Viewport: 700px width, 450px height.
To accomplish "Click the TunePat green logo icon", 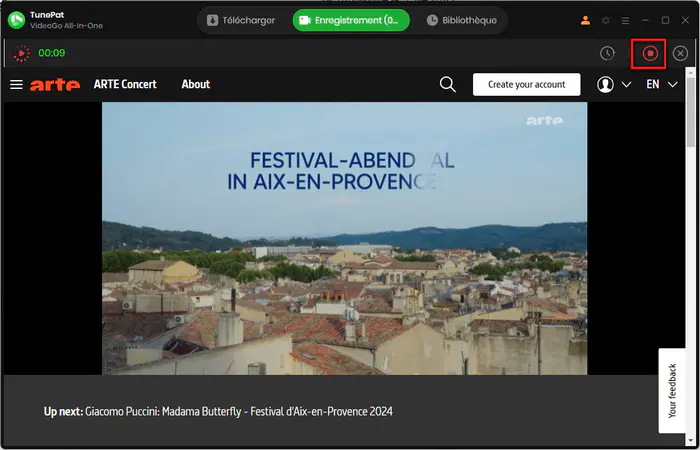I will click(x=16, y=20).
